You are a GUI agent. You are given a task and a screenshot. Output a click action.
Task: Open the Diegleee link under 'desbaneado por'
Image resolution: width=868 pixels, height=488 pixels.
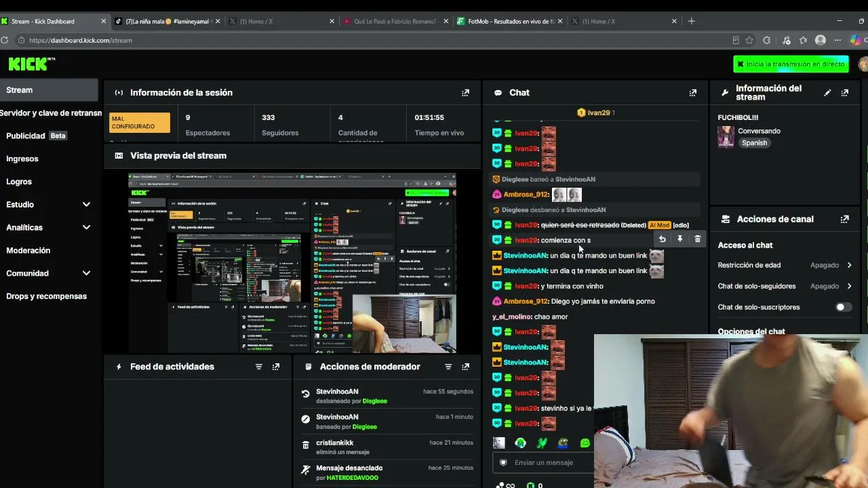click(x=374, y=401)
